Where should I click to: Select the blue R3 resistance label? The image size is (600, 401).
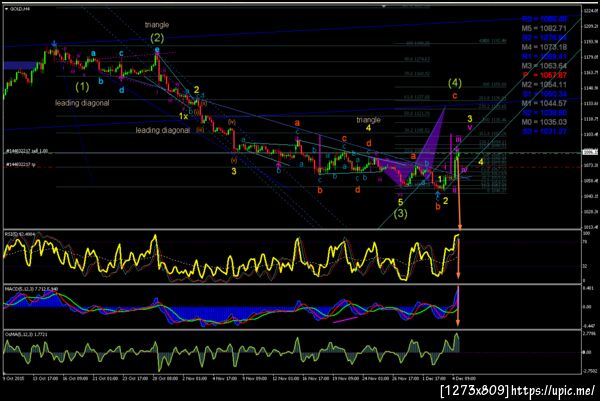544,19
